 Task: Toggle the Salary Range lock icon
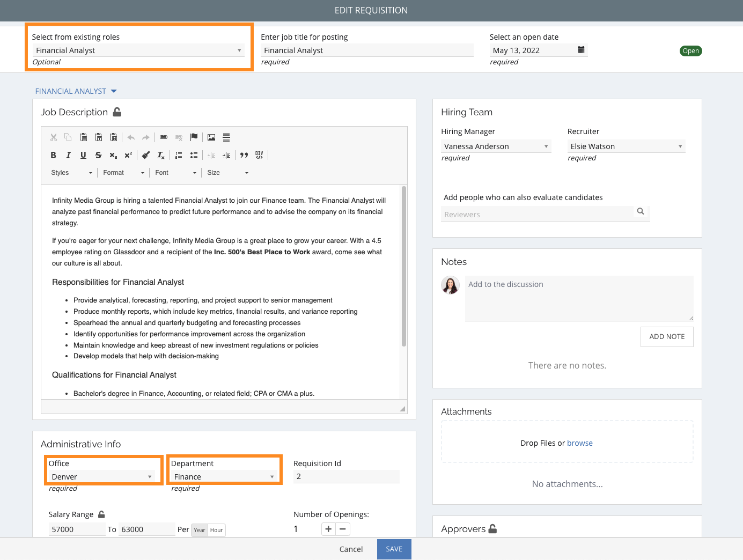tap(101, 514)
